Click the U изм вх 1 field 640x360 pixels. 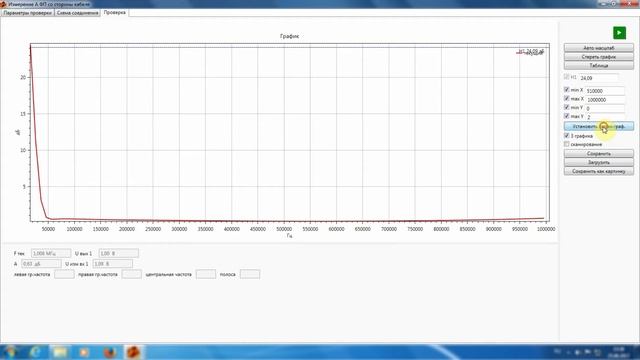coord(113,264)
